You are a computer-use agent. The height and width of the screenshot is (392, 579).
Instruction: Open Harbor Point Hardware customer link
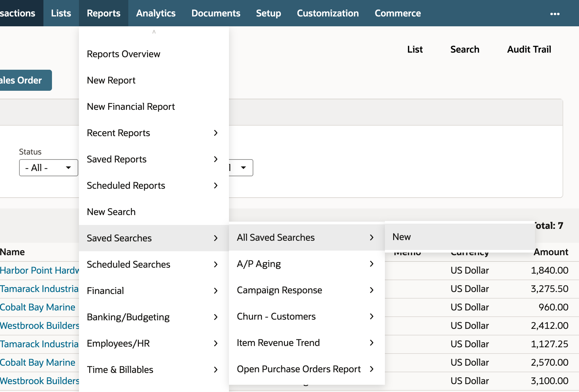click(x=39, y=270)
